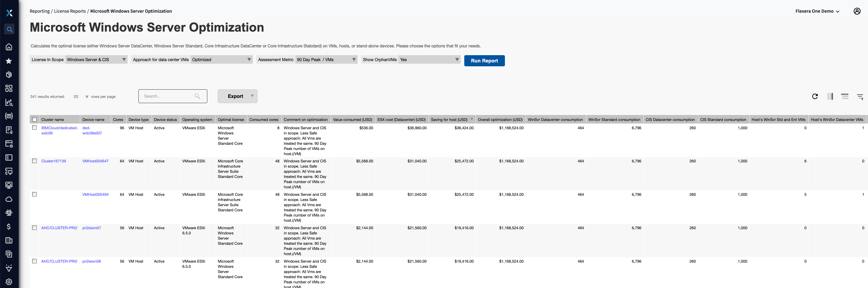This screenshot has width=868, height=288.
Task: Click the refresh icon above the table
Action: click(815, 96)
